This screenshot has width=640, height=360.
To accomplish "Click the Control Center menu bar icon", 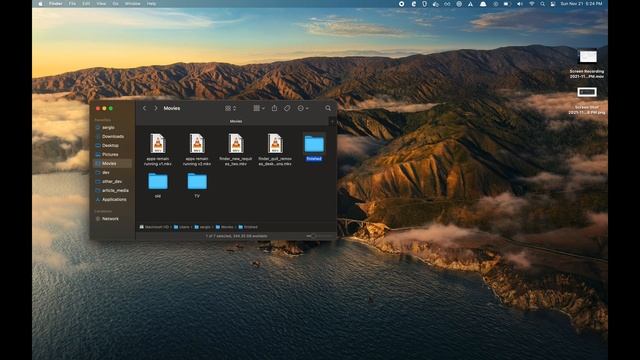I will tap(553, 4).
